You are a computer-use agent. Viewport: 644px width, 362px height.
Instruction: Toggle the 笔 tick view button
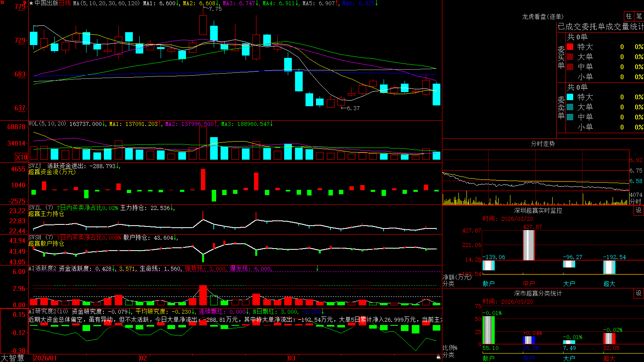[x=639, y=16]
